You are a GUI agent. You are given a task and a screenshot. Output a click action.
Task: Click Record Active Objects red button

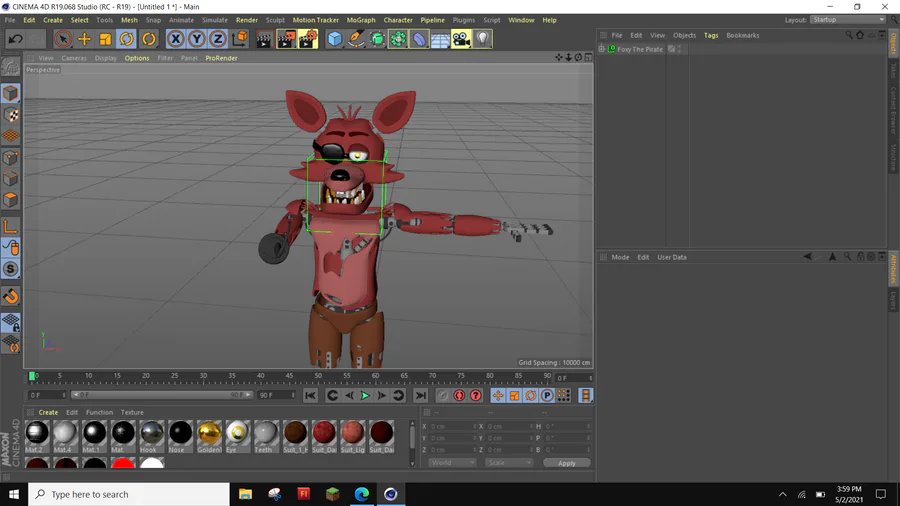pyautogui.click(x=459, y=395)
